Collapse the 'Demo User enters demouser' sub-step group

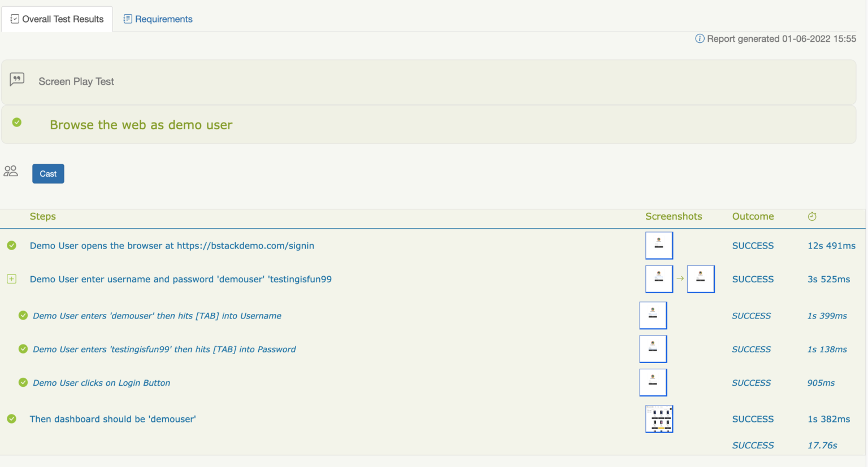[23, 316]
